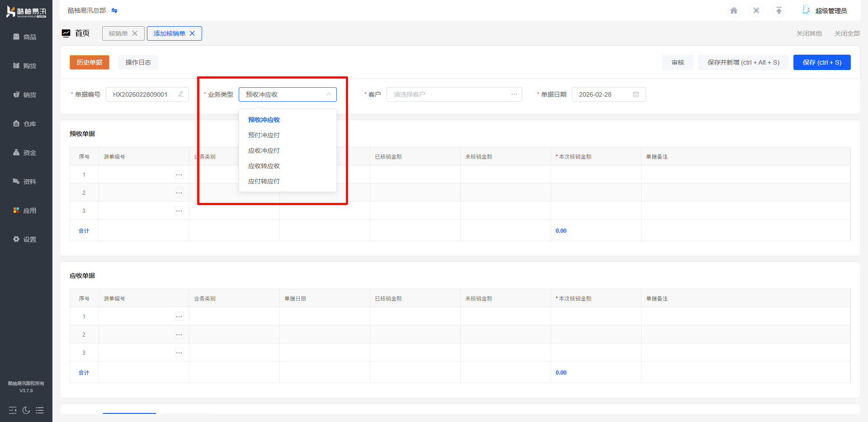The height and width of the screenshot is (422, 868).
Task: Close the 添加核销单 tab
Action: point(192,33)
